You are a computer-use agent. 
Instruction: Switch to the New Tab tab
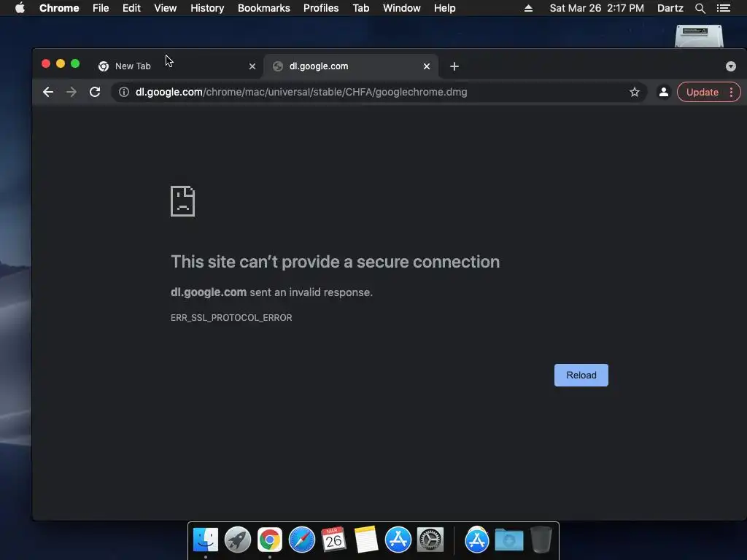point(177,66)
